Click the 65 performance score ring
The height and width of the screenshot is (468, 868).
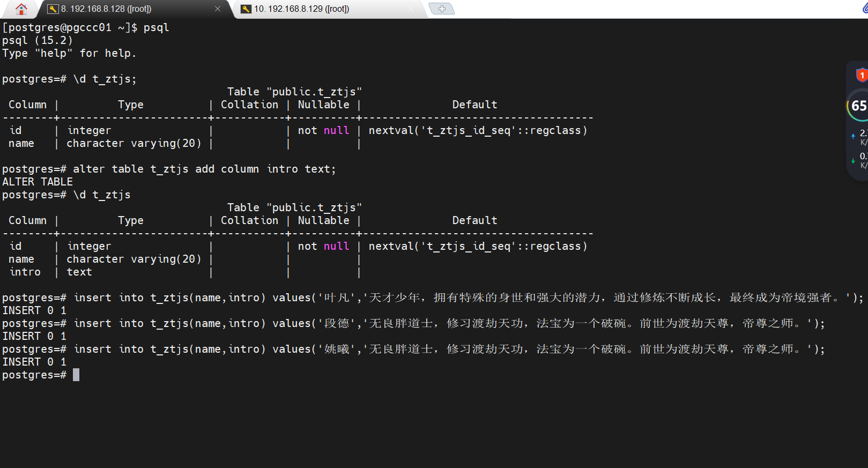858,106
